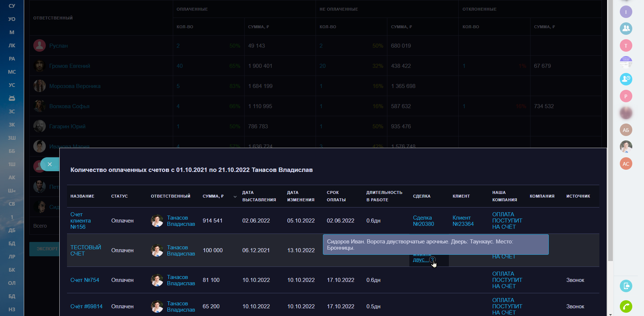Click the user with clock icon

626,79
